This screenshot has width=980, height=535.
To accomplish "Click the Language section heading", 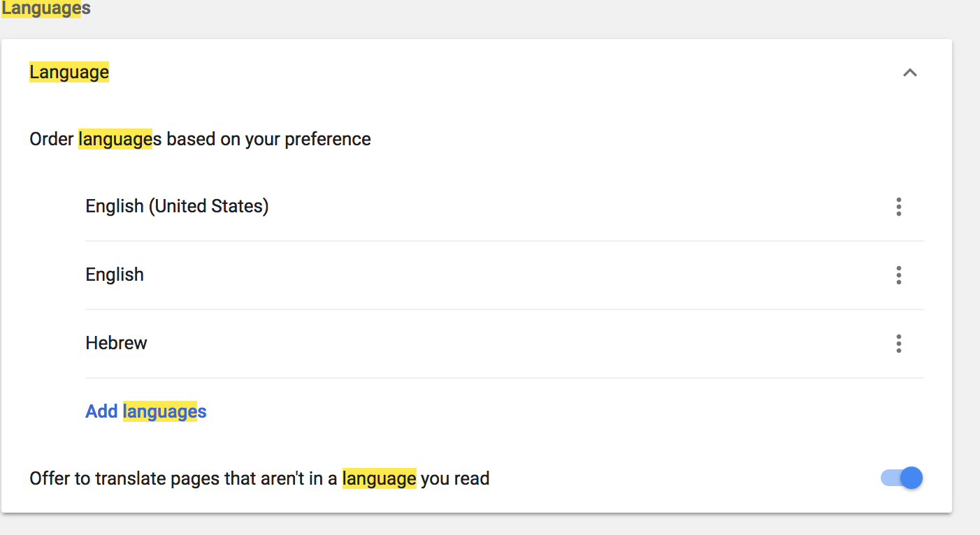I will coord(69,72).
